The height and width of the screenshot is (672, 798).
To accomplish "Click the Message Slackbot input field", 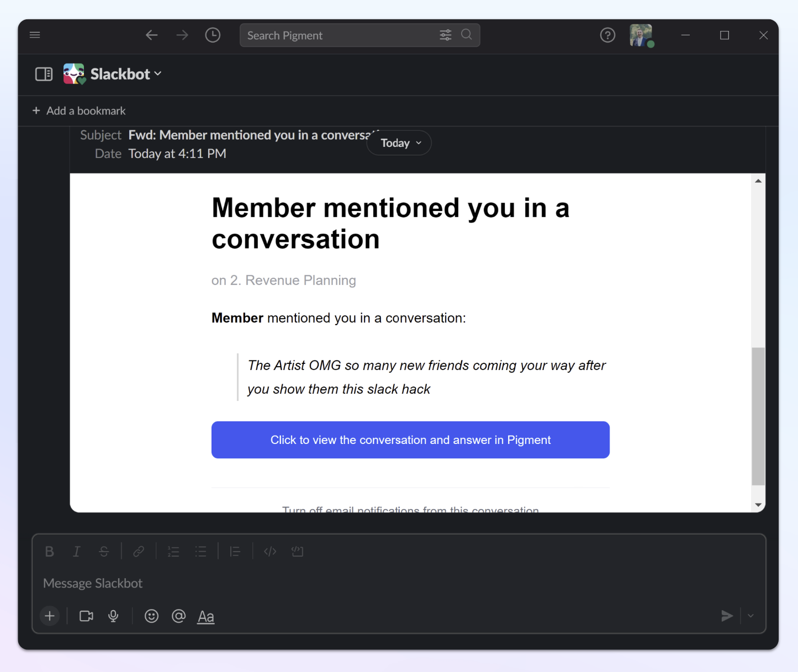I will point(399,584).
